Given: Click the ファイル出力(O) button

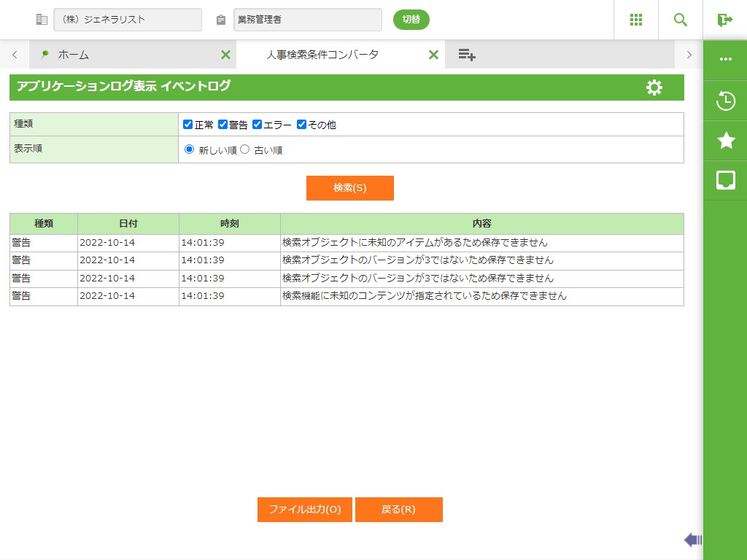Looking at the screenshot, I should (304, 510).
